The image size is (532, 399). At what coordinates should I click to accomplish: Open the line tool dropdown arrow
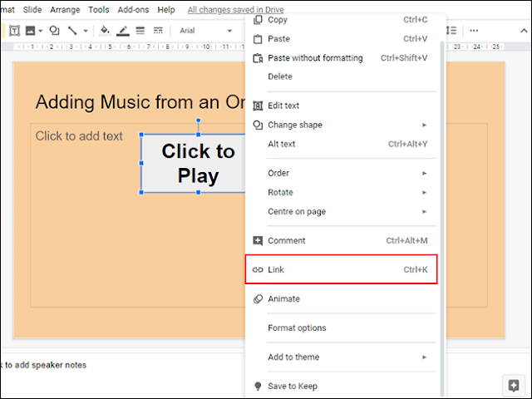tap(86, 31)
